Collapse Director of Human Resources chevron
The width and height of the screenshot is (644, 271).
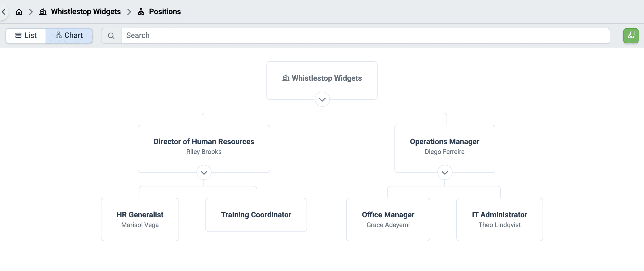tap(204, 173)
